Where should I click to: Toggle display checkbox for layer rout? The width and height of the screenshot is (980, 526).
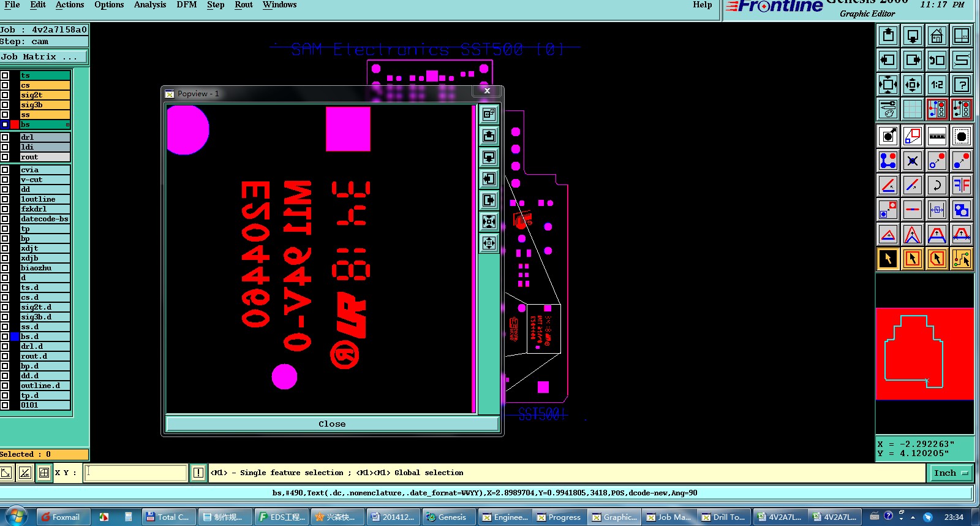coord(5,157)
